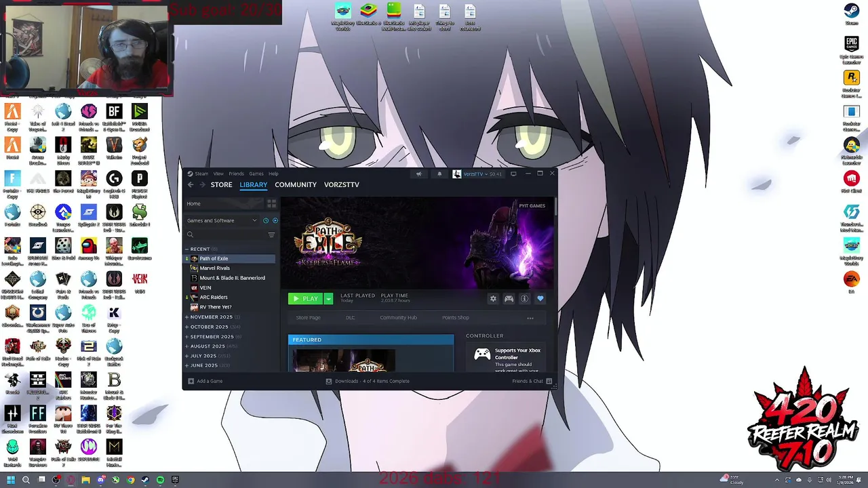Open Friends & Chat
Viewport: 868px width, 488px height.
532,381
